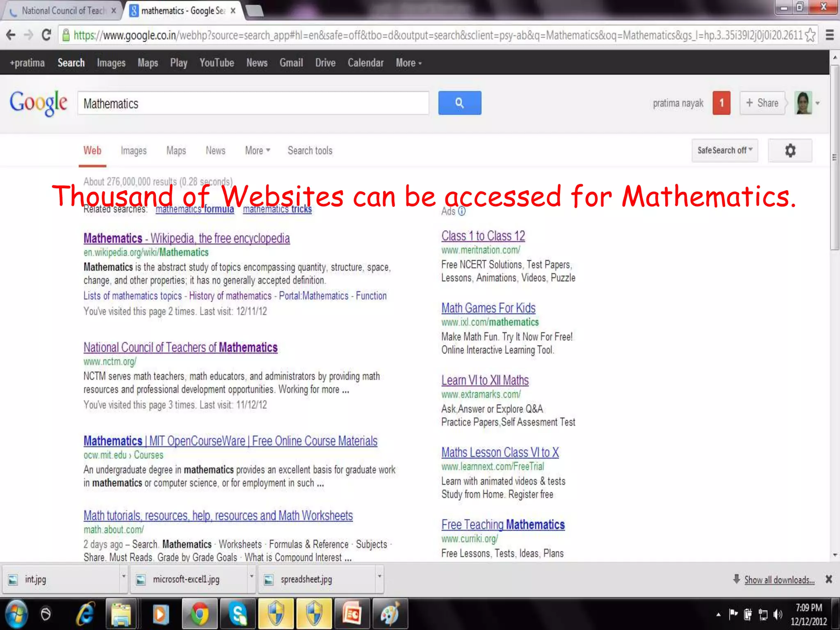This screenshot has width=840, height=630.
Task: Open Windows Start button
Action: [16, 614]
